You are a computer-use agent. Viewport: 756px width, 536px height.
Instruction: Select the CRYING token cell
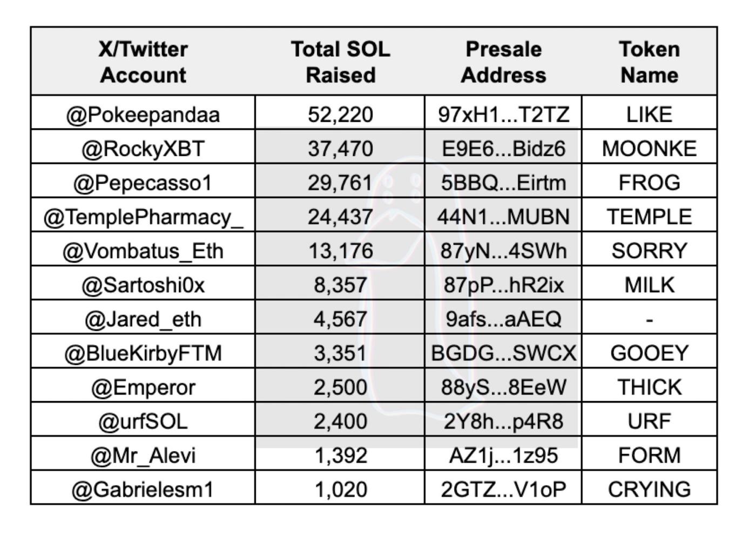click(x=649, y=489)
